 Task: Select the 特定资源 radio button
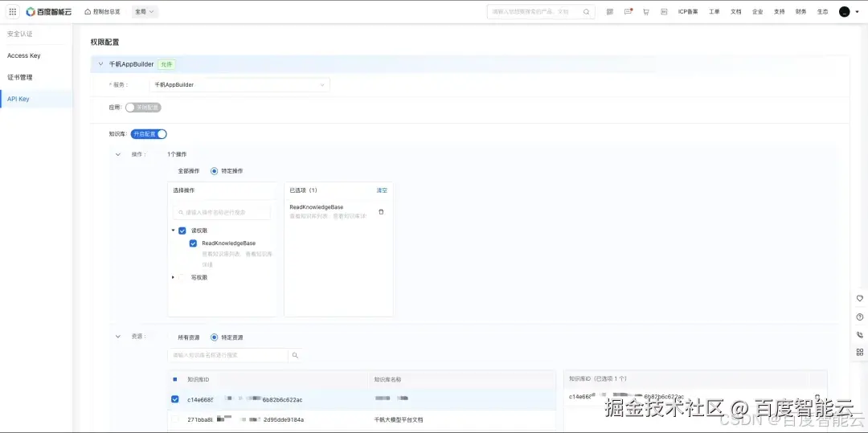[215, 337]
